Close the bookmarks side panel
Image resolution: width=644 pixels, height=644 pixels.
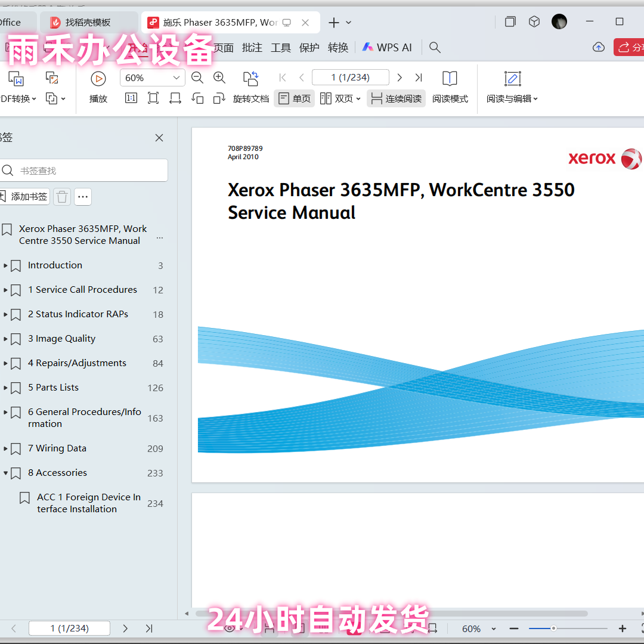[x=159, y=138]
